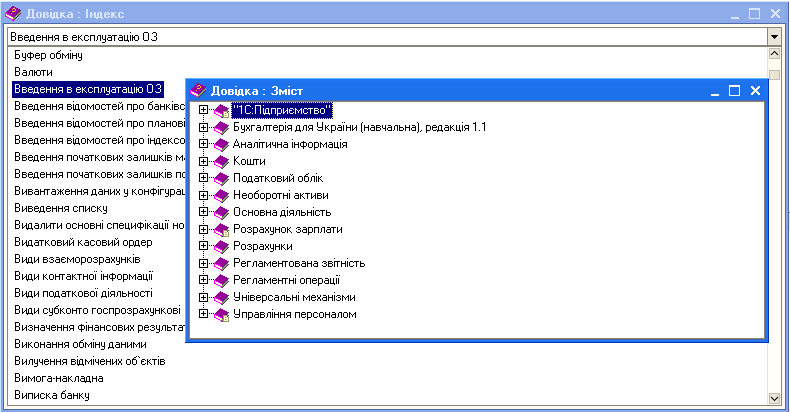The height and width of the screenshot is (412, 790).
Task: Click the book icon beside Управління персоналом
Action: pyautogui.click(x=222, y=315)
